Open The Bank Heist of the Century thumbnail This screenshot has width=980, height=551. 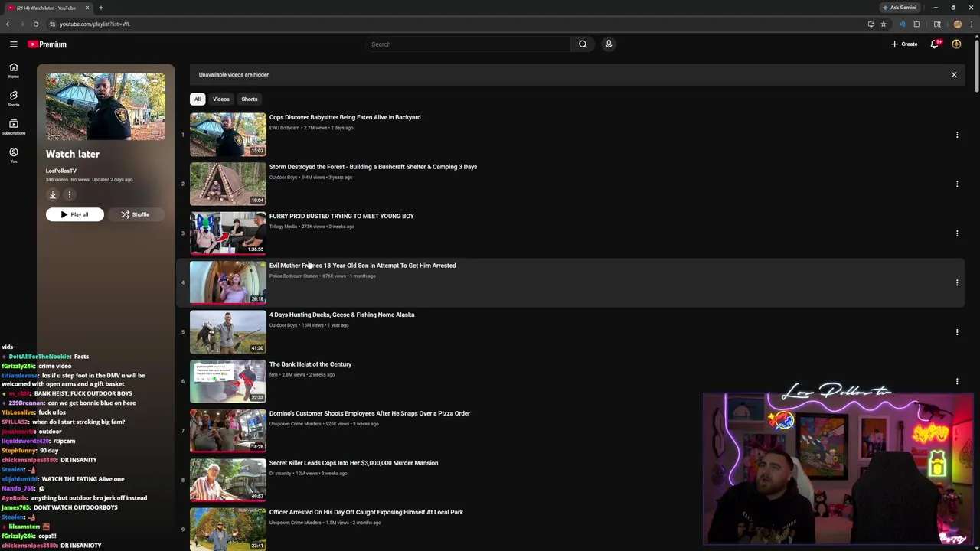click(x=228, y=381)
